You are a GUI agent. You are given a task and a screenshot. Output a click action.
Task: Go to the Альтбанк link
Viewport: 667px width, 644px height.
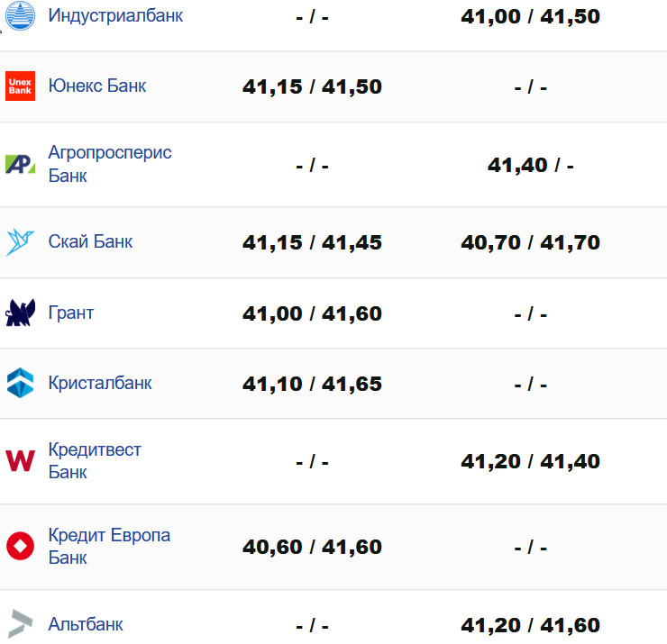pyautogui.click(x=86, y=624)
